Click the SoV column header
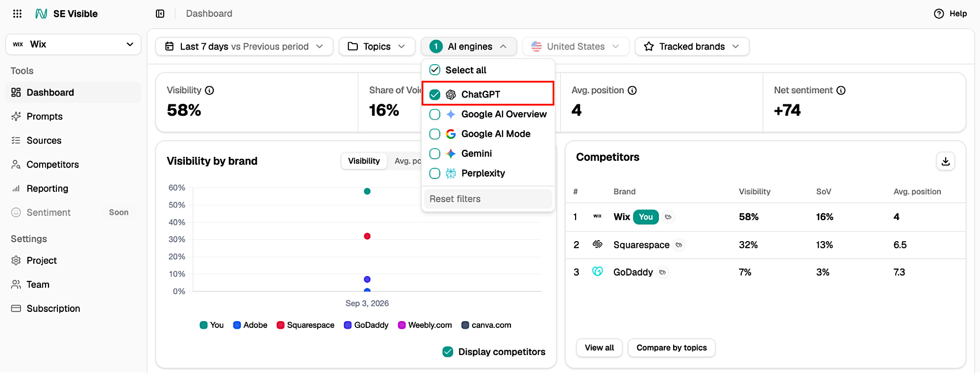This screenshot has width=980, height=374. tap(824, 192)
